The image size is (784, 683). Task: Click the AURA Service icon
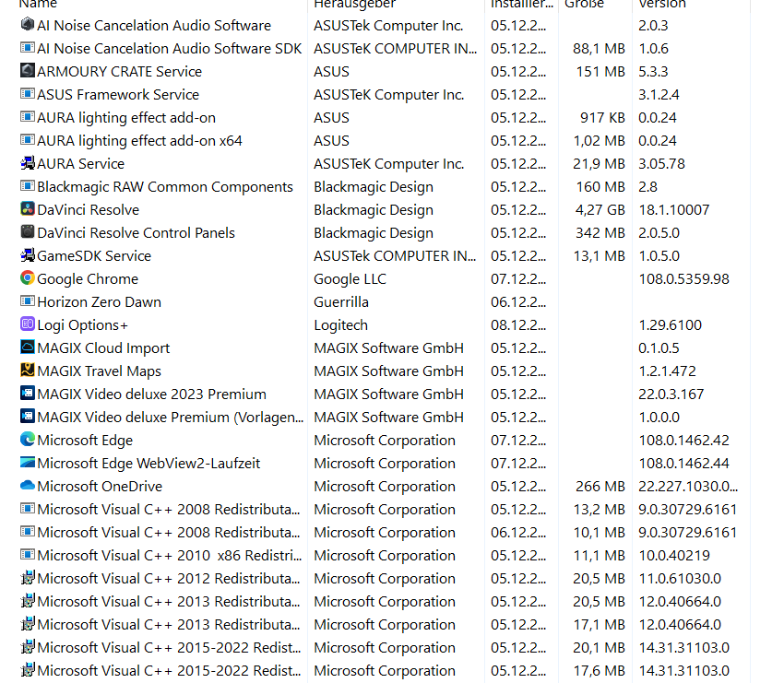[28, 162]
